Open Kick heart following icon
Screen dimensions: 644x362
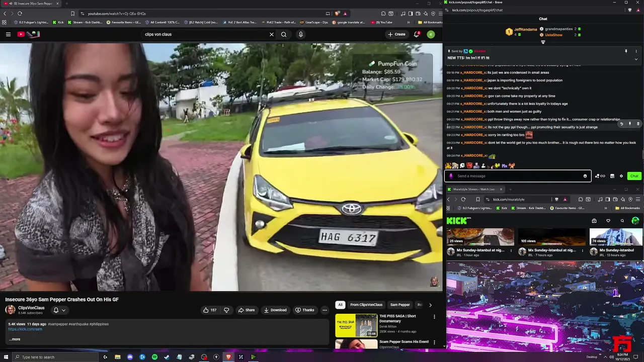click(608, 221)
